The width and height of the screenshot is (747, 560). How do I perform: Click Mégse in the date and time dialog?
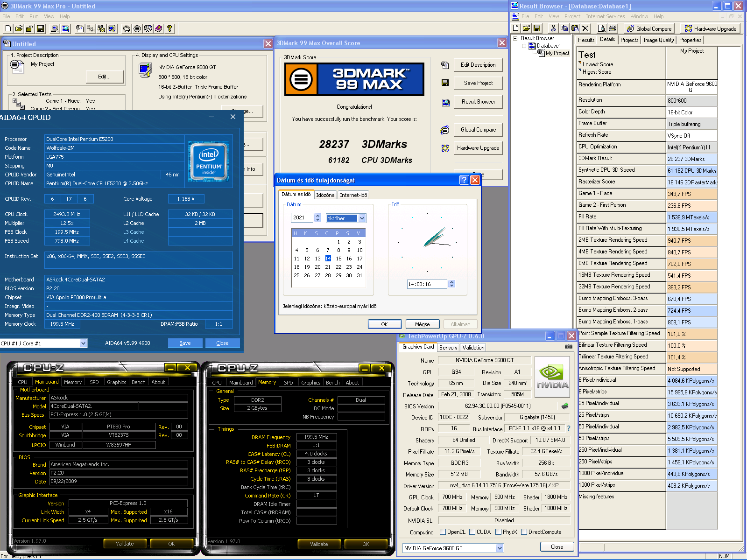(x=423, y=324)
